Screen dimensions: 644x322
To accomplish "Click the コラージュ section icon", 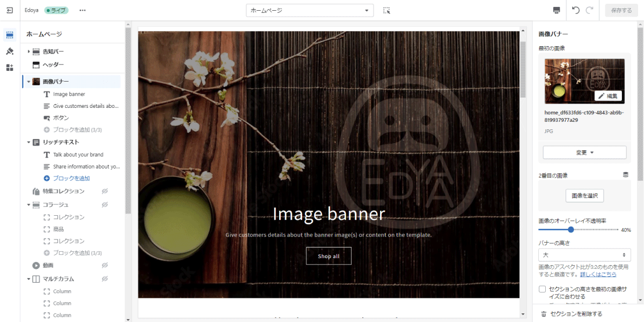I will point(36,204).
